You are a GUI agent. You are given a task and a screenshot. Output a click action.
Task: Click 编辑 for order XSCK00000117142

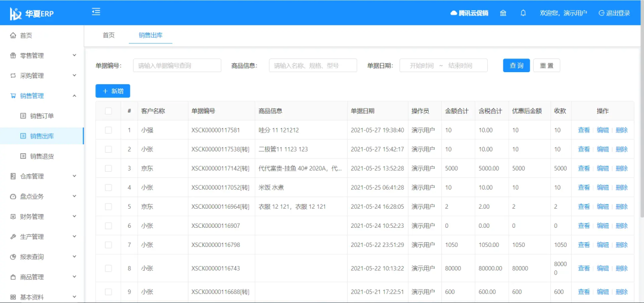click(602, 168)
